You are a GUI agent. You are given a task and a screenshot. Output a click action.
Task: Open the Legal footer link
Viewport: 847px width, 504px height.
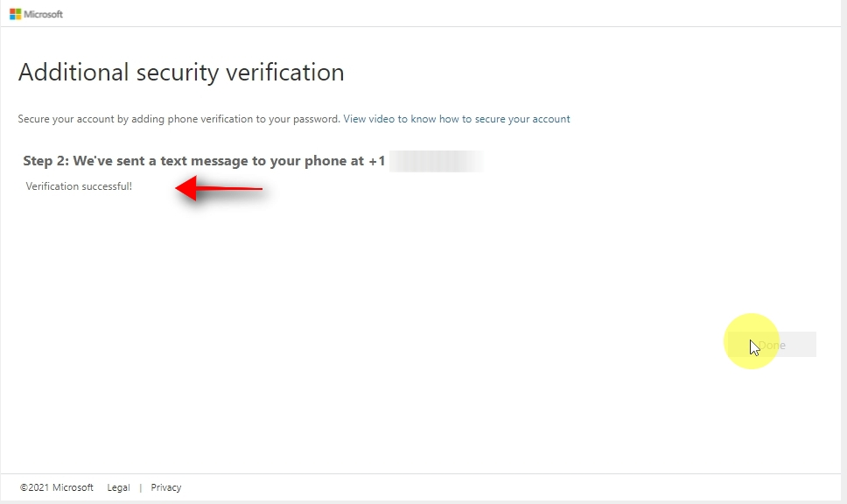pyautogui.click(x=118, y=487)
